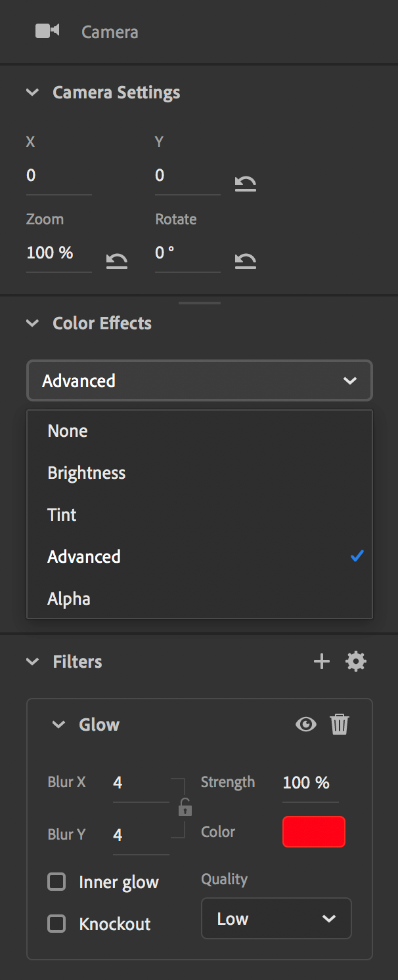Open filter options via the gear icon
Image resolution: width=398 pixels, height=980 pixels.
(x=356, y=661)
